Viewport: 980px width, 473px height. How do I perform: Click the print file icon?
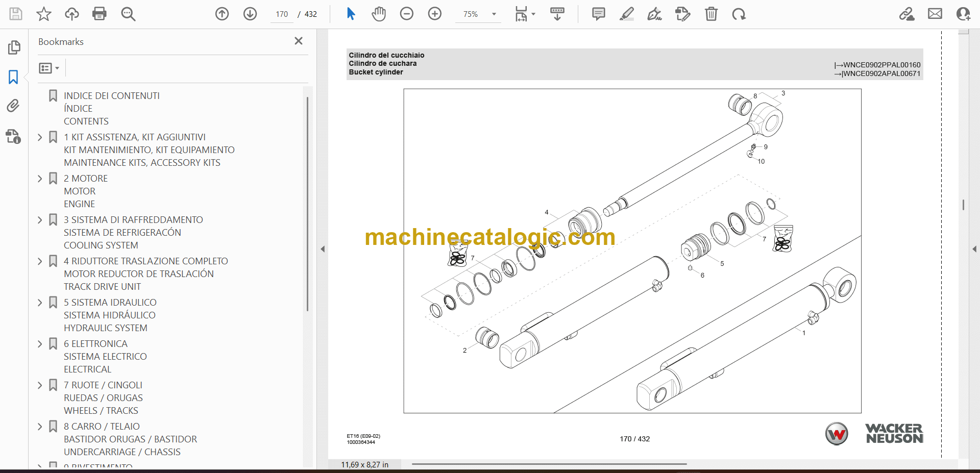point(99,14)
